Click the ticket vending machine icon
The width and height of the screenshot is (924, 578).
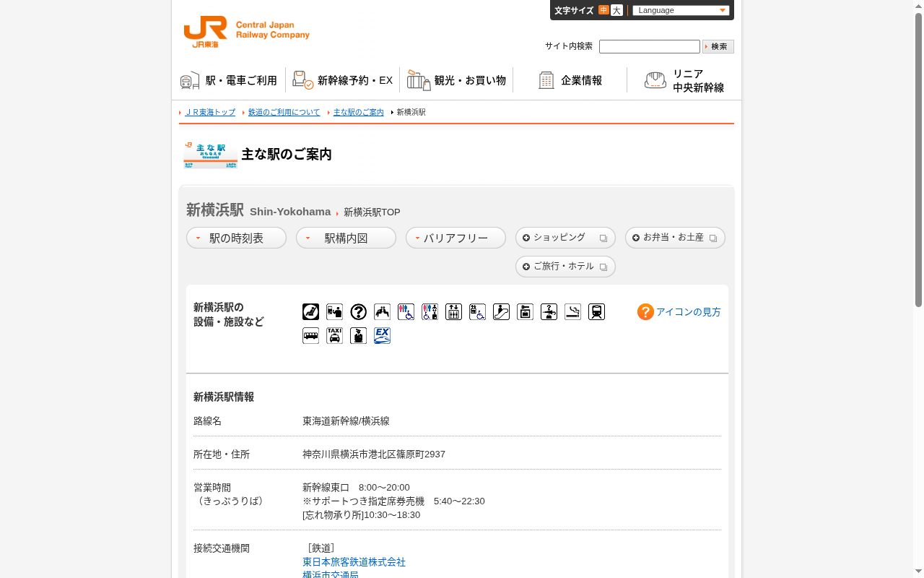click(334, 312)
